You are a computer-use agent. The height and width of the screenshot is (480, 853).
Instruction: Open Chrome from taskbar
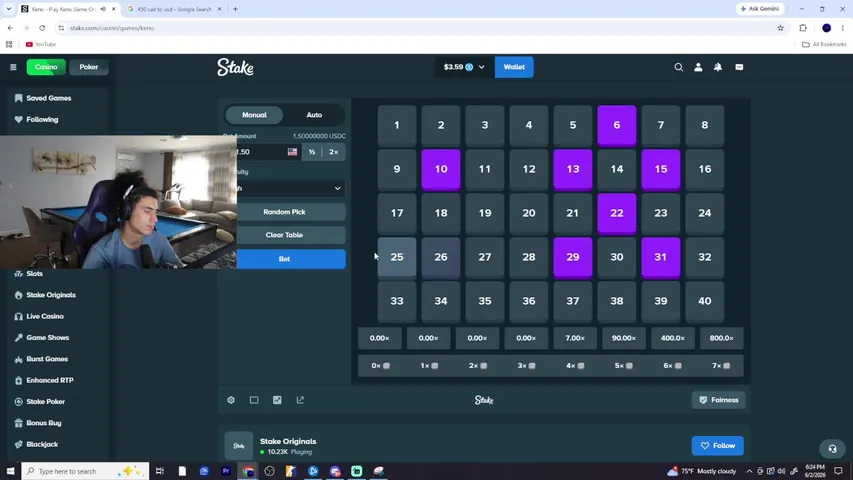click(248, 471)
